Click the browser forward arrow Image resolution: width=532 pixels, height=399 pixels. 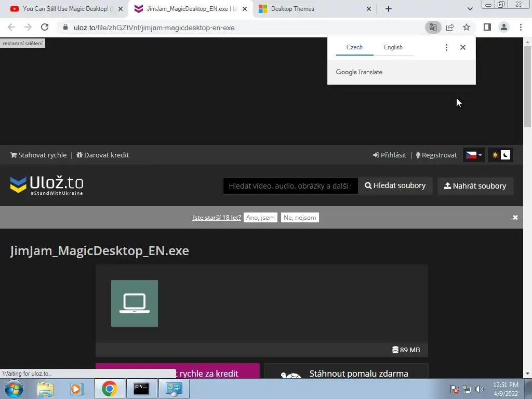28,27
